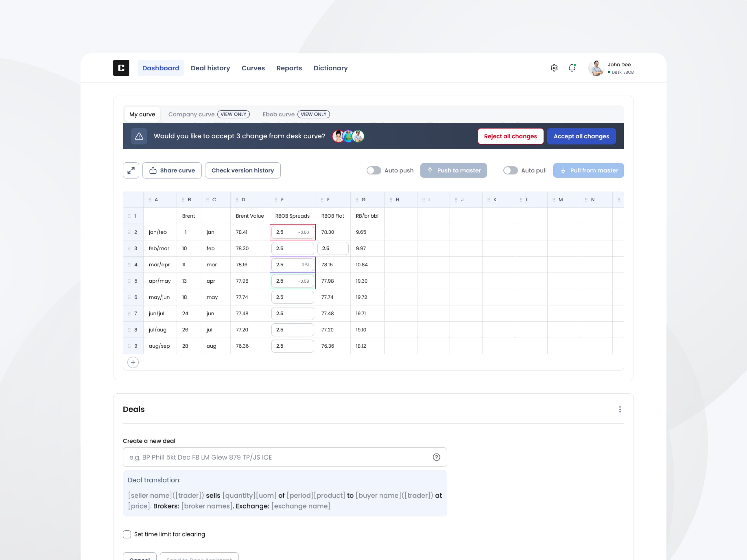This screenshot has width=747, height=560.
Task: Switch to Ebob curve tab
Action: point(296,114)
